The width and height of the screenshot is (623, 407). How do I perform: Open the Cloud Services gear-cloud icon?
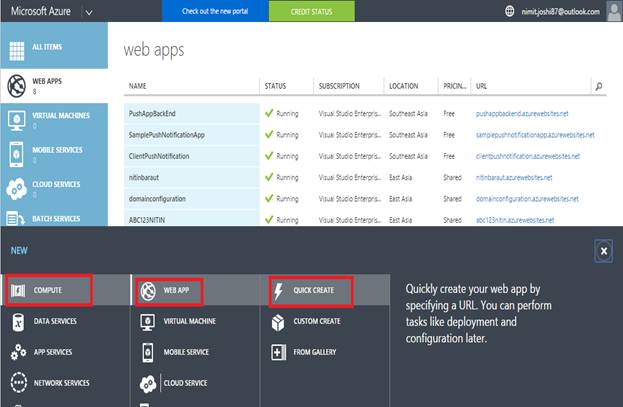pos(16,189)
